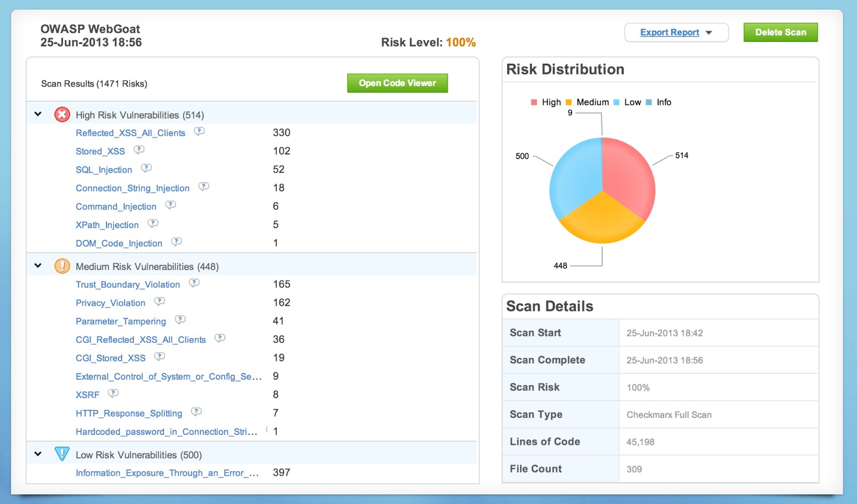Open help bubble beside Stored_XSS
Image resolution: width=857 pixels, height=504 pixels.
tap(139, 150)
